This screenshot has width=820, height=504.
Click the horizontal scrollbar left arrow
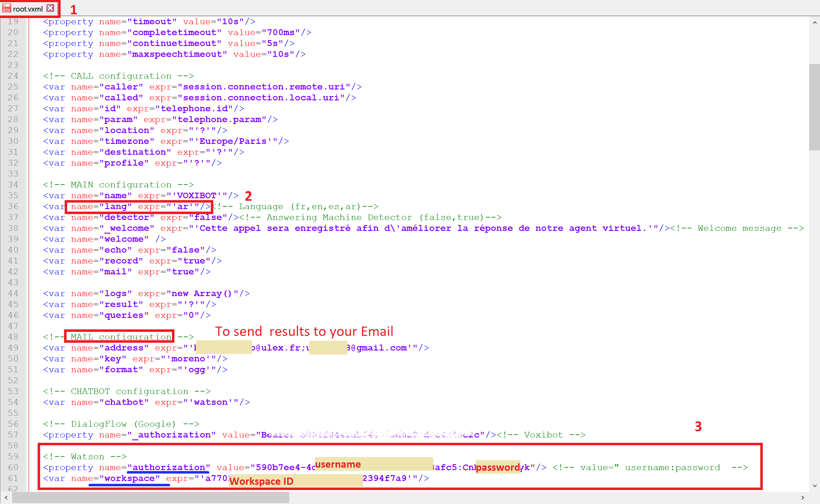click(x=6, y=498)
